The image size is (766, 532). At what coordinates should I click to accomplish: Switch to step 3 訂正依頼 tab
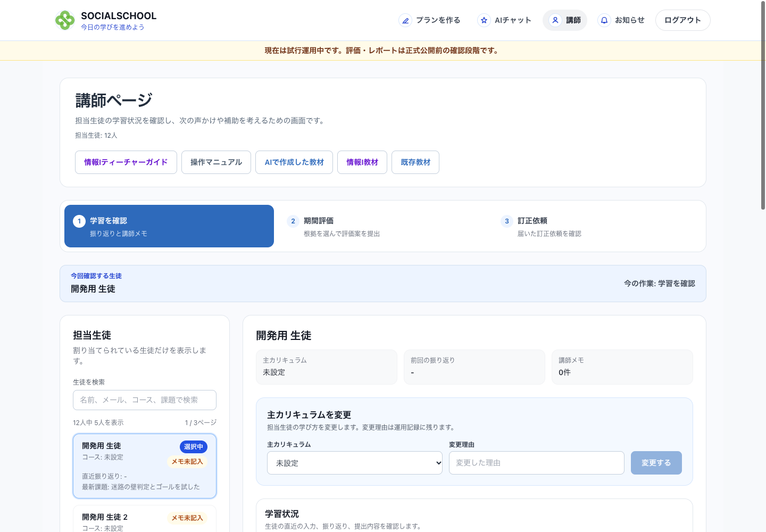click(597, 226)
